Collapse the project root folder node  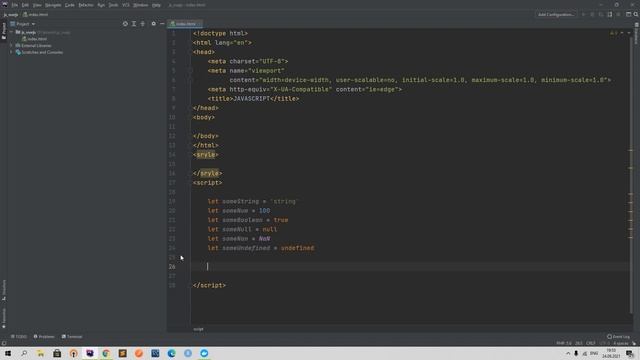(11, 32)
